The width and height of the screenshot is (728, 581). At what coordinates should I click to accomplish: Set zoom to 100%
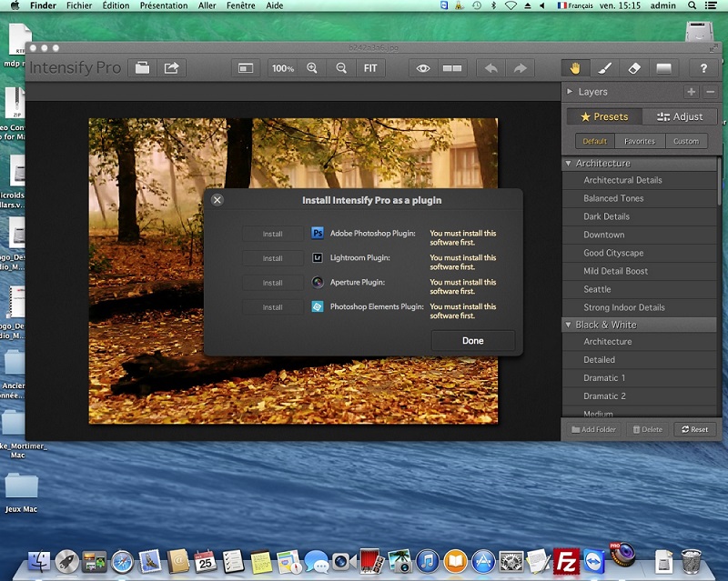pyautogui.click(x=283, y=68)
